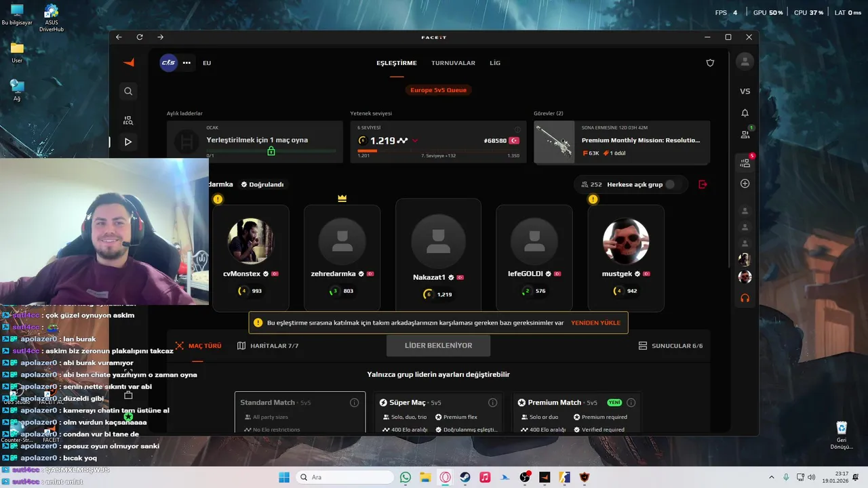868x488 pixels.
Task: Open WhatsApp from the taskbar
Action: tap(406, 477)
